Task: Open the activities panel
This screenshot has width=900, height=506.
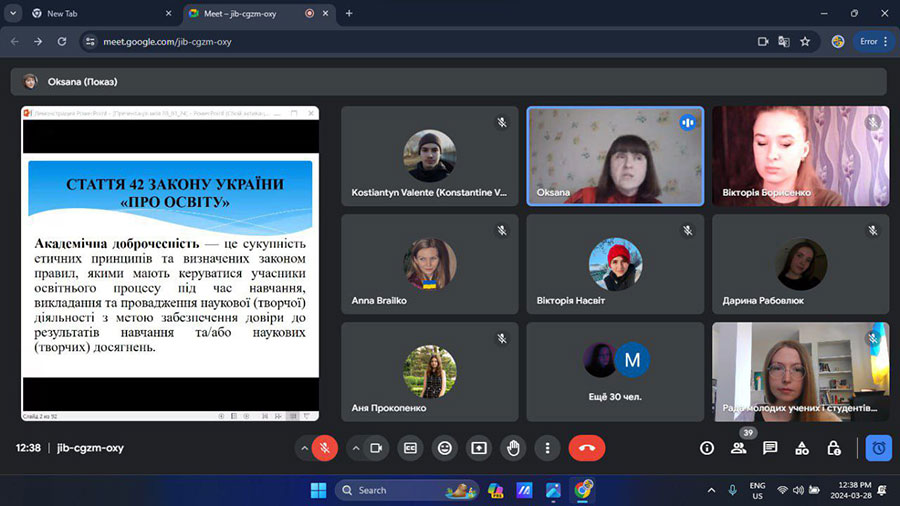Action: [802, 448]
